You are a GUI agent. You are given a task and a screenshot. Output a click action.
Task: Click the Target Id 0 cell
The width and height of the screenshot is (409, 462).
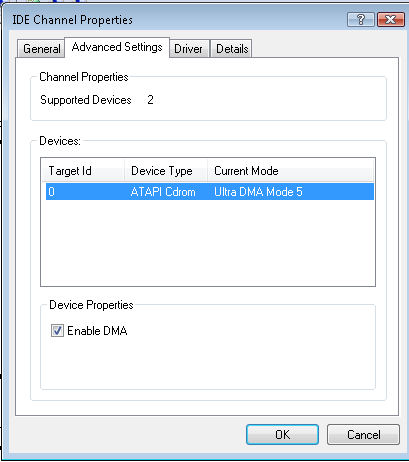51,192
